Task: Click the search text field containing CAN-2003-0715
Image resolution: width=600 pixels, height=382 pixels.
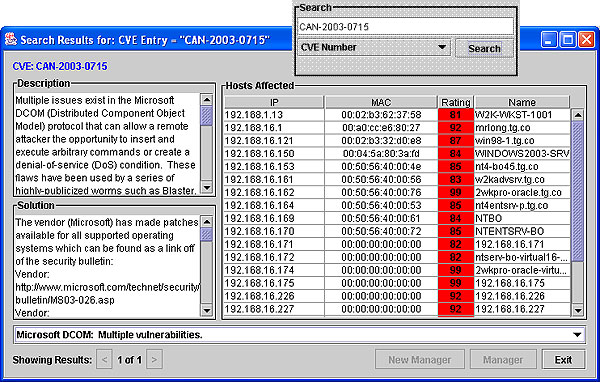Action: pos(405,27)
